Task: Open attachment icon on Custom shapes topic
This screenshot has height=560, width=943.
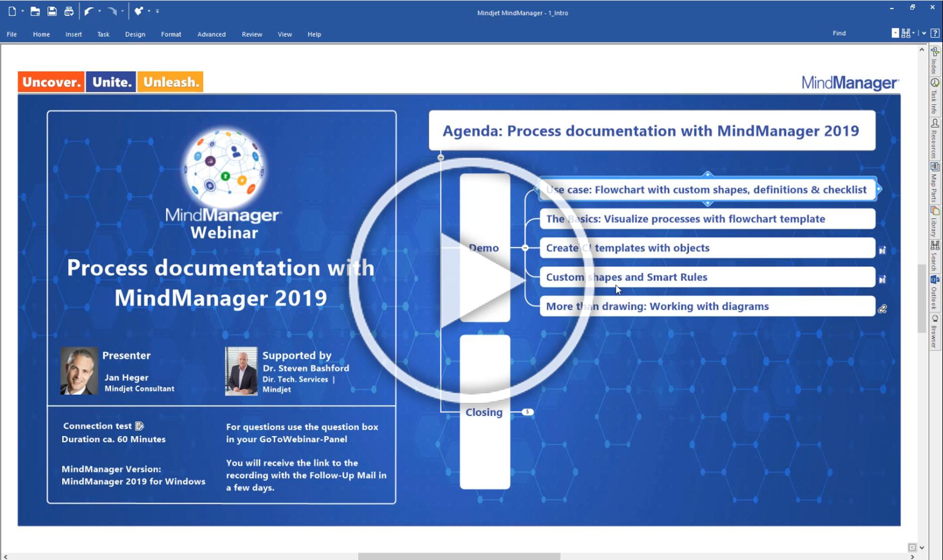Action: 882,280
